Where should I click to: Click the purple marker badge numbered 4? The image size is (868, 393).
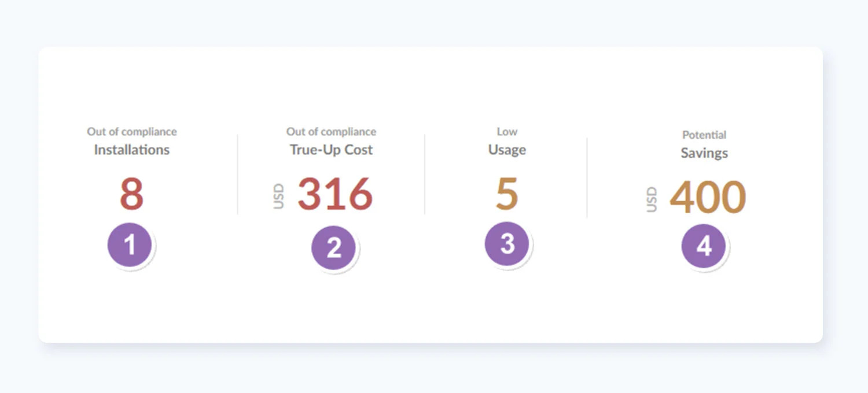point(704,246)
